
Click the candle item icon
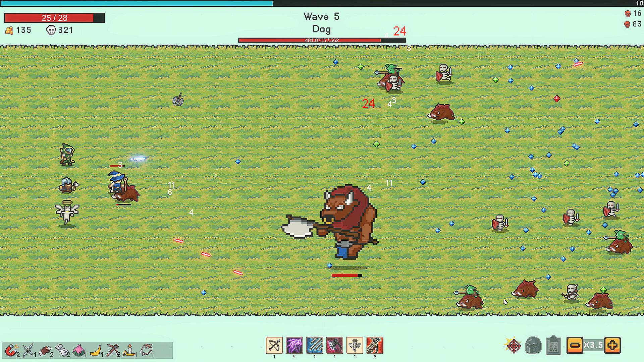(x=129, y=350)
